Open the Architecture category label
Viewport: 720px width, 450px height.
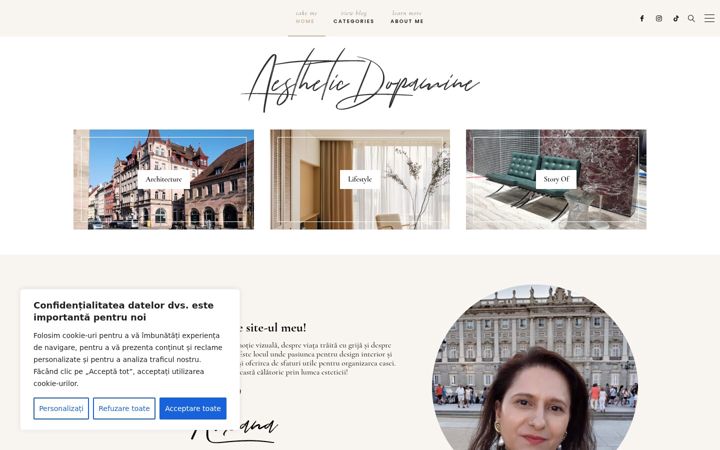pyautogui.click(x=163, y=179)
